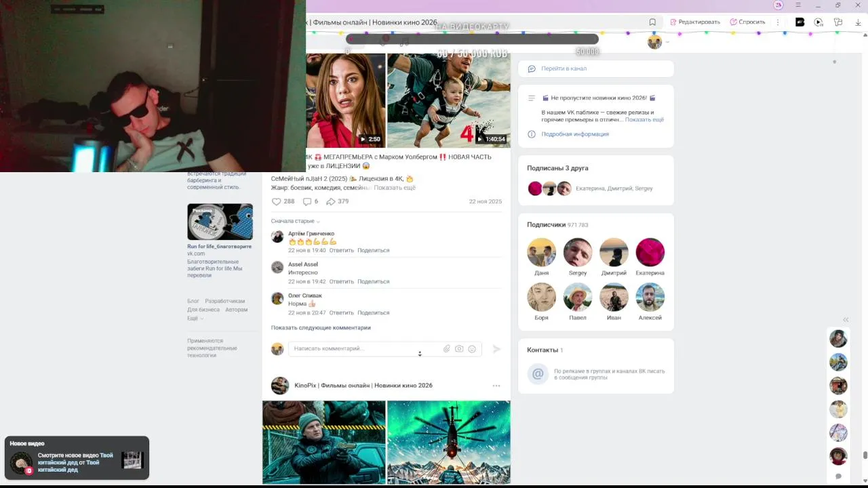Open the Новое видео notification popup

77,458
